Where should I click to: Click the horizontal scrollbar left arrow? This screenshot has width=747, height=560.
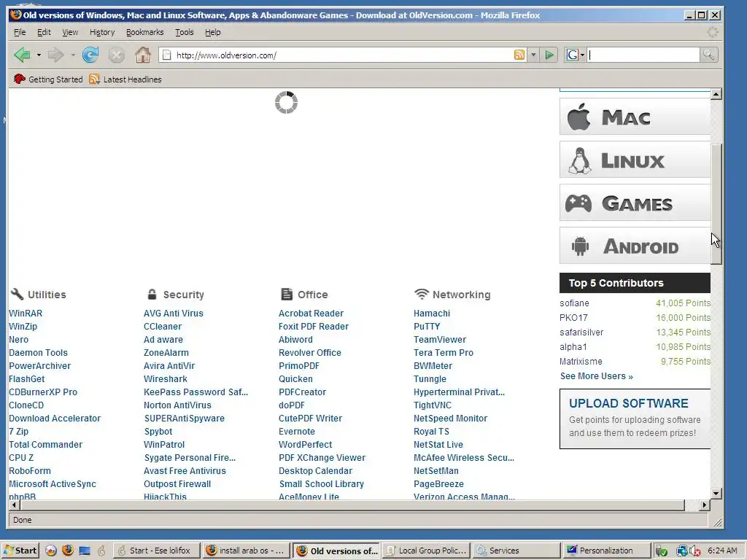point(15,505)
